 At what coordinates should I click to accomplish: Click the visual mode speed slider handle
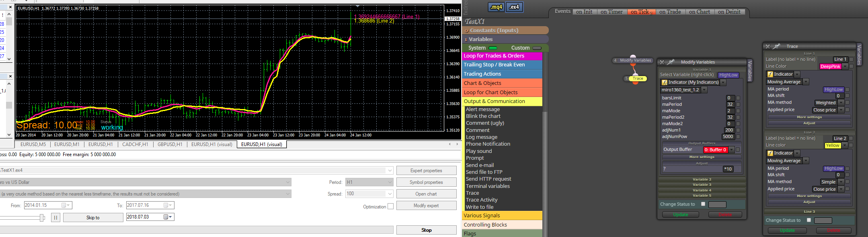tap(42, 218)
